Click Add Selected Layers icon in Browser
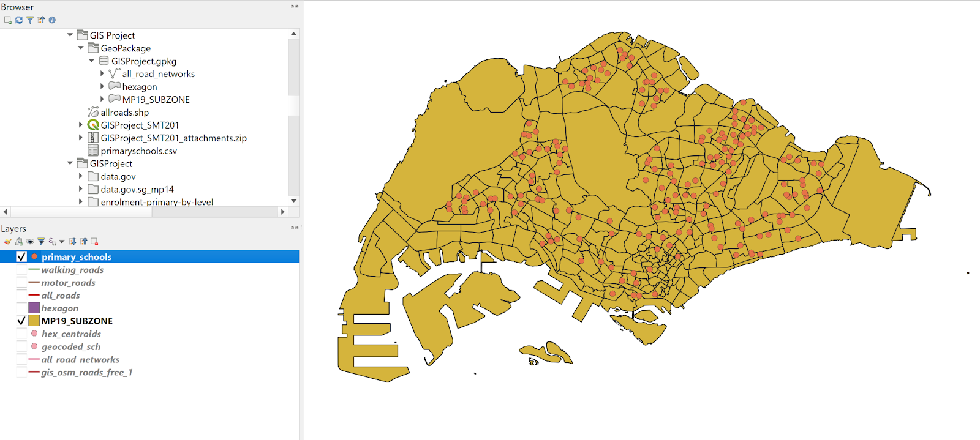The width and height of the screenshot is (980, 440). coord(7,20)
